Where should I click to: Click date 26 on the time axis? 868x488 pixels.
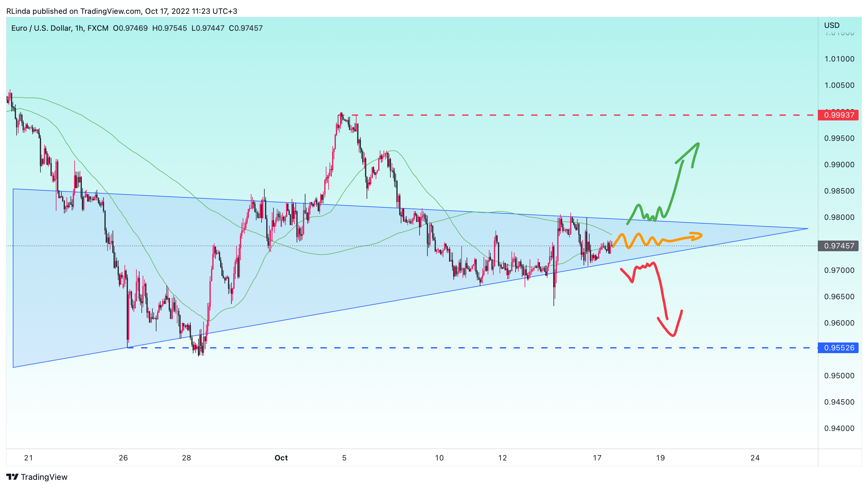click(x=123, y=458)
